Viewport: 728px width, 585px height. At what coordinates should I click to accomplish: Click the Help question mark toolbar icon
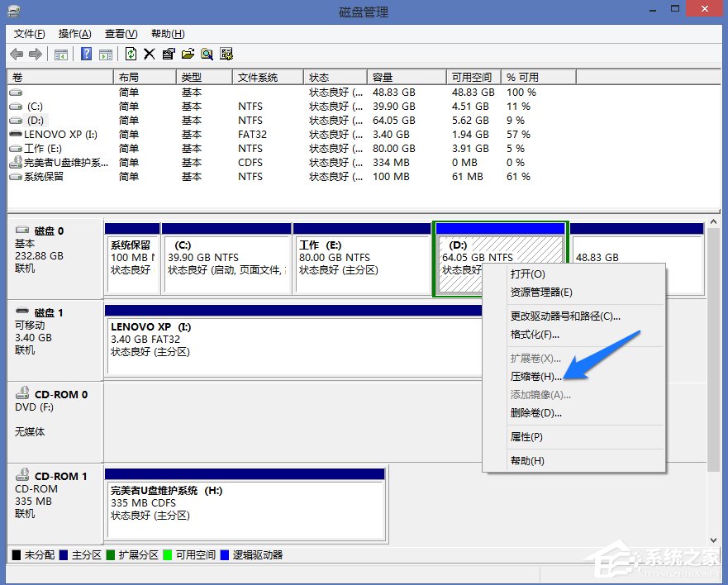87,54
